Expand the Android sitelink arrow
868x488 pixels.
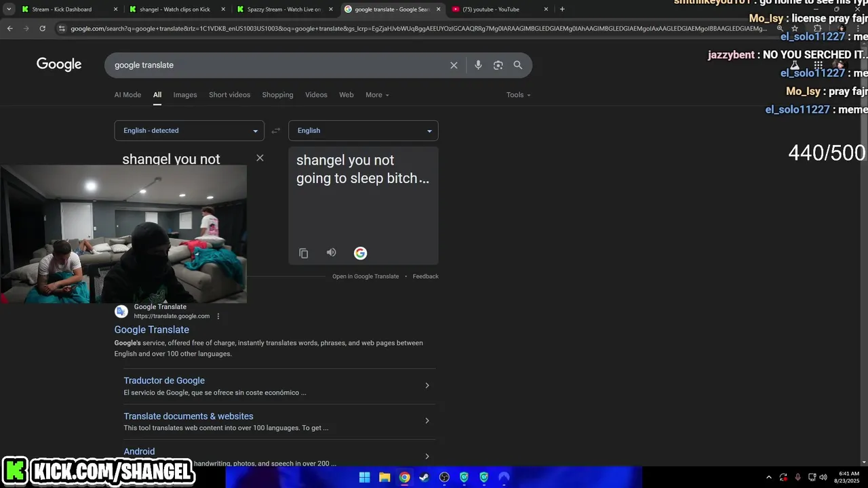(427, 456)
